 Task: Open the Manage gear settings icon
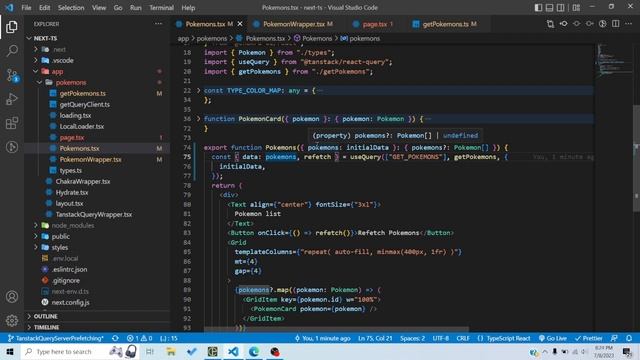pyautogui.click(x=12, y=320)
